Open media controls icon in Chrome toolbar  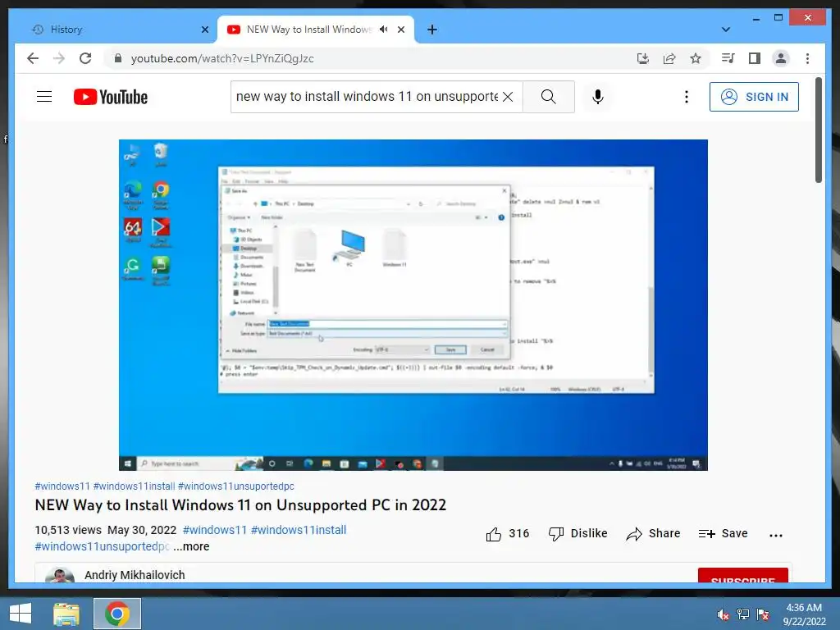[x=728, y=58]
